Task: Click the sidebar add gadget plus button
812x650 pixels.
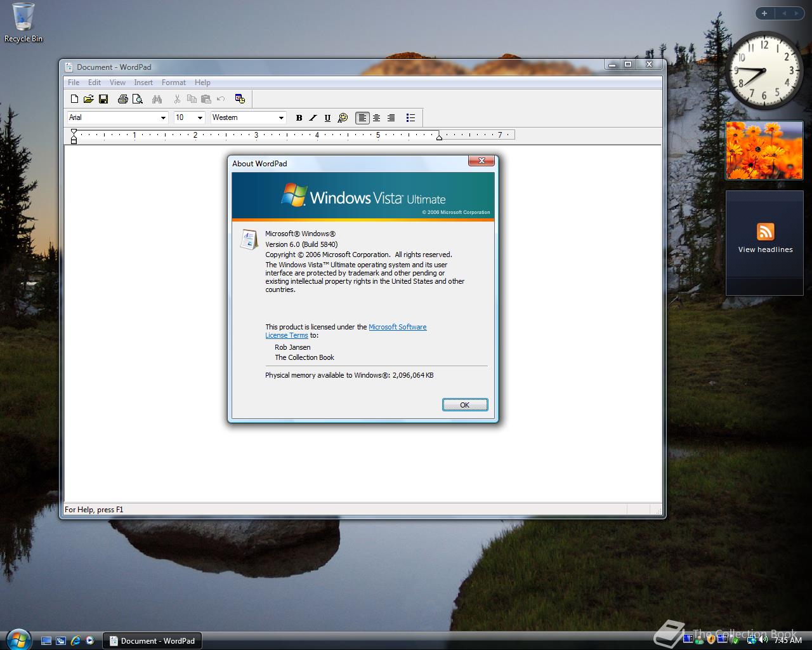Action: click(x=764, y=13)
